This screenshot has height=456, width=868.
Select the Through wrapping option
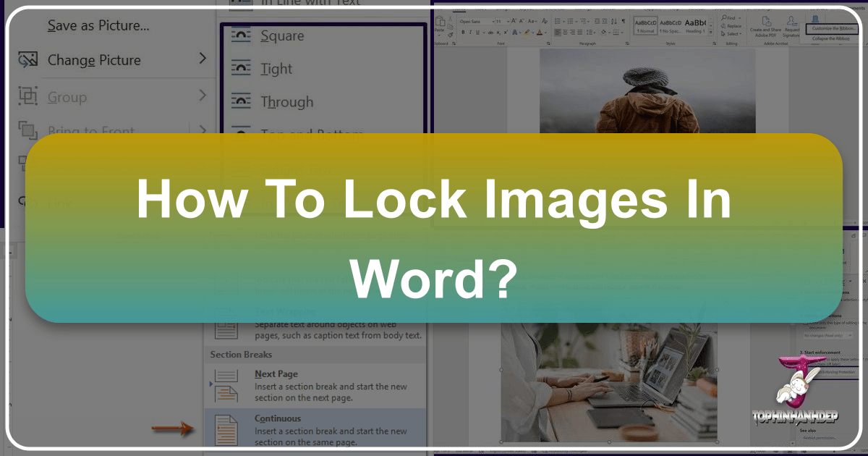pos(286,101)
